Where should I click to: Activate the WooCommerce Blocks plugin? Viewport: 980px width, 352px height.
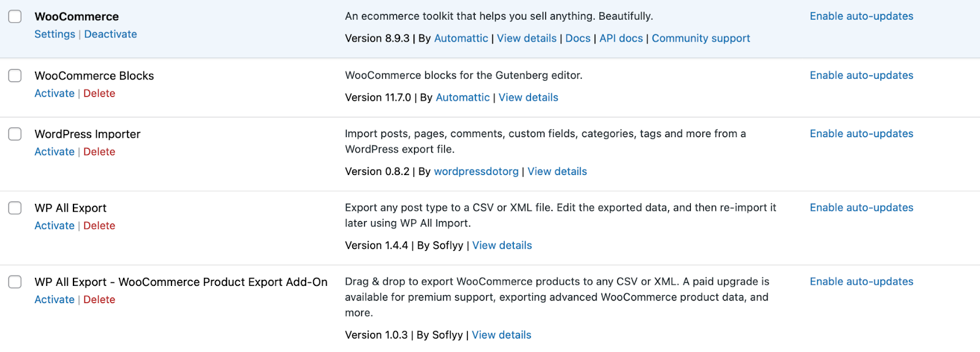[x=55, y=93]
